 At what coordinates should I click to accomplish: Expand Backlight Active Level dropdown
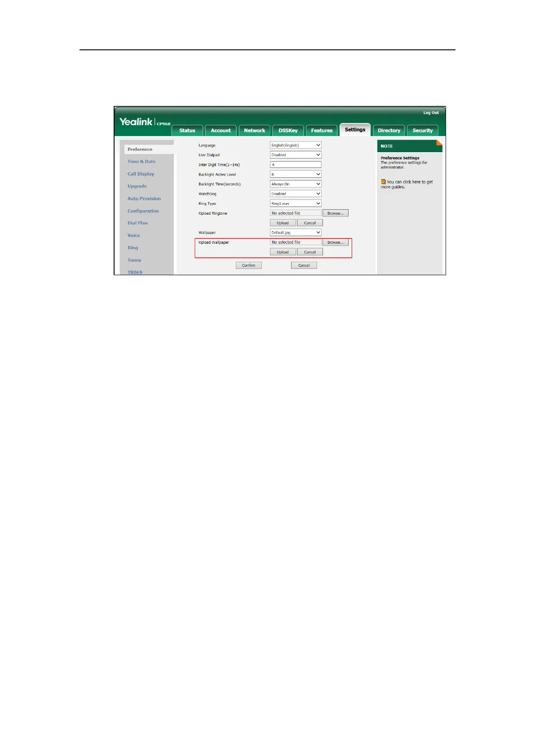click(296, 174)
